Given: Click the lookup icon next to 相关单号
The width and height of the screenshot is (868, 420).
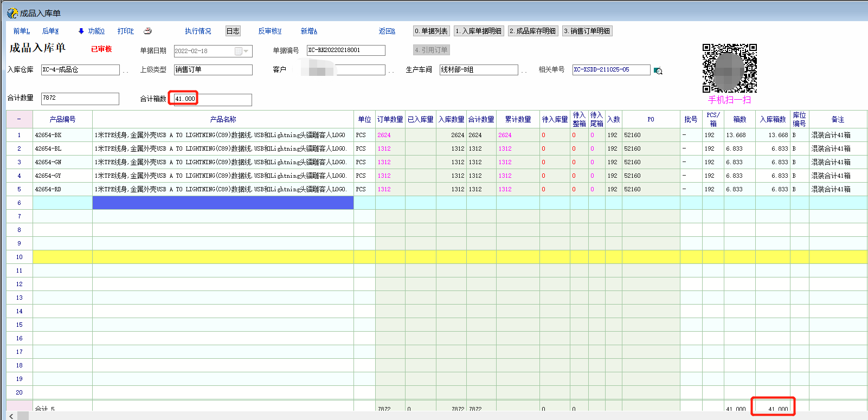Looking at the screenshot, I should [658, 70].
